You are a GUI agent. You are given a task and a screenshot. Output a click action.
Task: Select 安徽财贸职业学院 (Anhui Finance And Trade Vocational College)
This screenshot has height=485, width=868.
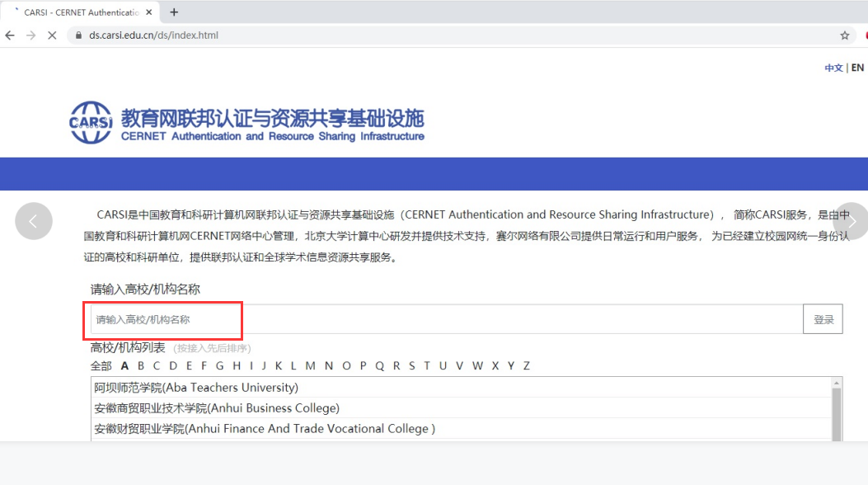461,429
